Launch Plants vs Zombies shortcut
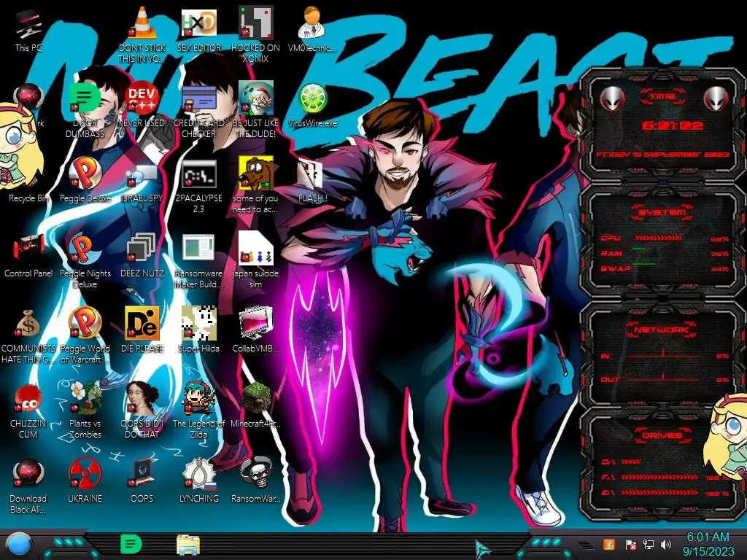The height and width of the screenshot is (560, 747). point(85,411)
